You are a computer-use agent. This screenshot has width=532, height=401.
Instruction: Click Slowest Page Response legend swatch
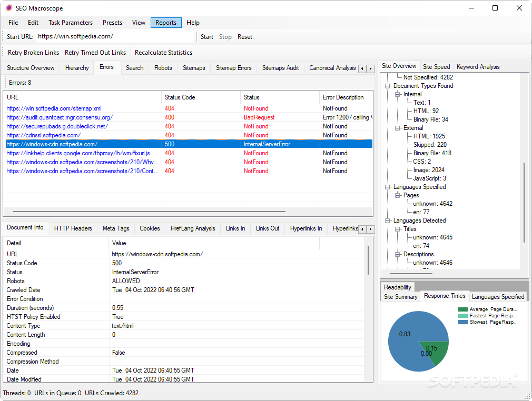click(463, 322)
